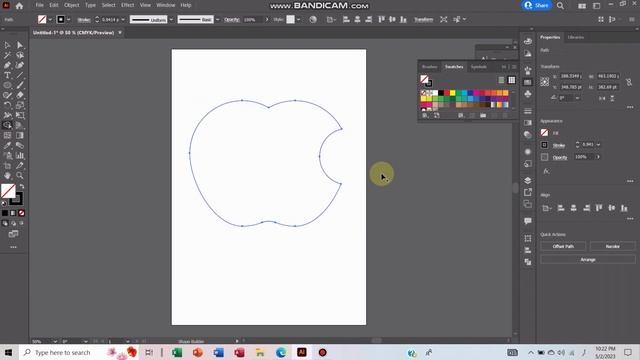Screen dimensions: 640x360
Task: Select the Line Segment tool
Action: click(20, 75)
